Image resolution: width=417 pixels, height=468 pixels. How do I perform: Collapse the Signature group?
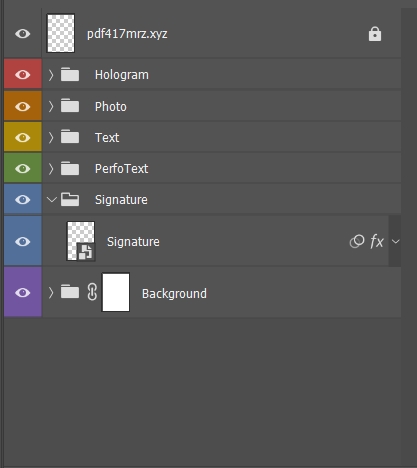52,200
